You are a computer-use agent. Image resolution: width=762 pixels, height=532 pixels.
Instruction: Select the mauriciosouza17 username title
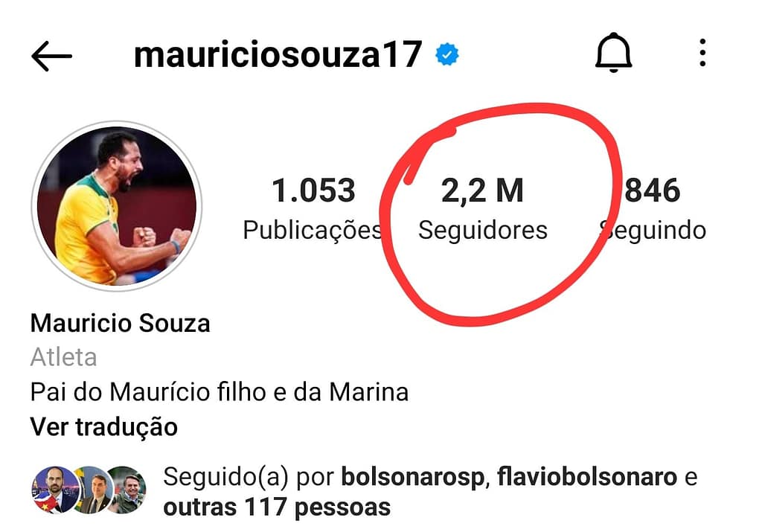tap(278, 54)
